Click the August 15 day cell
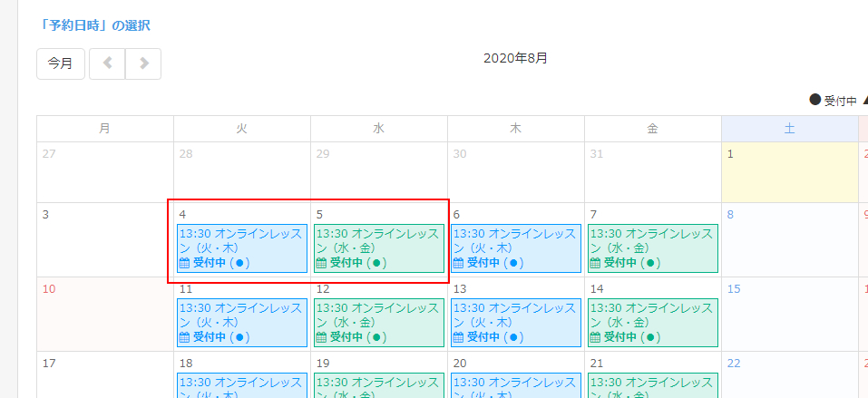 (x=789, y=314)
